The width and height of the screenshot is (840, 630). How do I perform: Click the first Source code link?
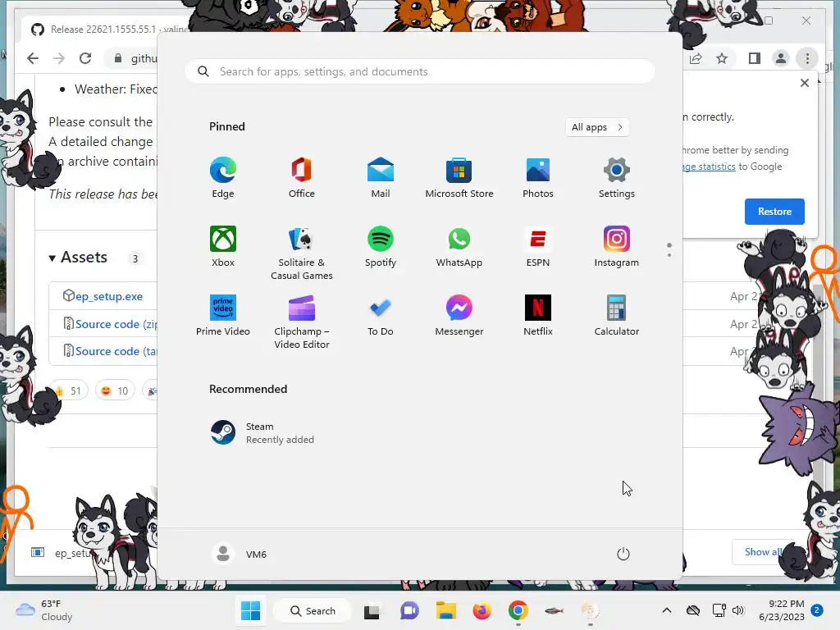pos(116,324)
